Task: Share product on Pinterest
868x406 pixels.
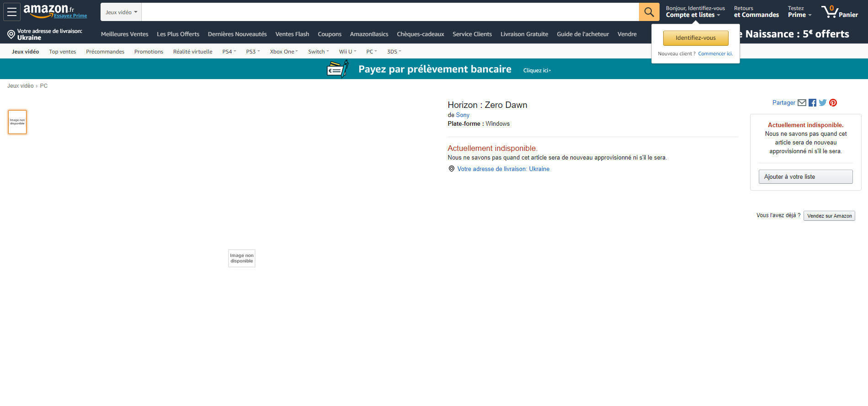Action: tap(833, 103)
